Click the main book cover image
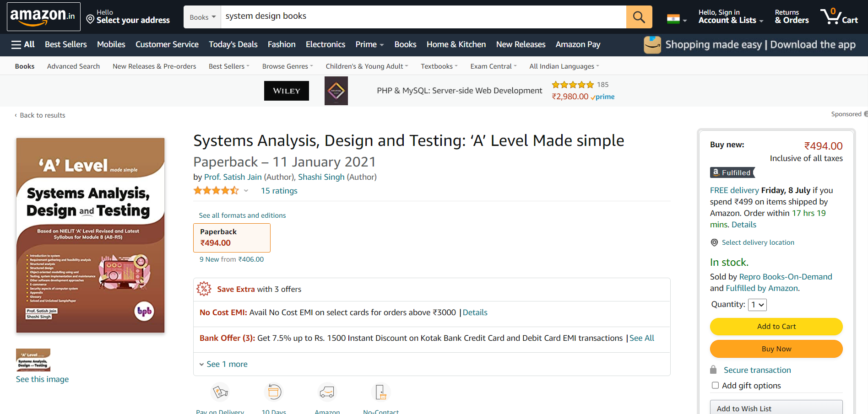This screenshot has height=414, width=868. (90, 235)
